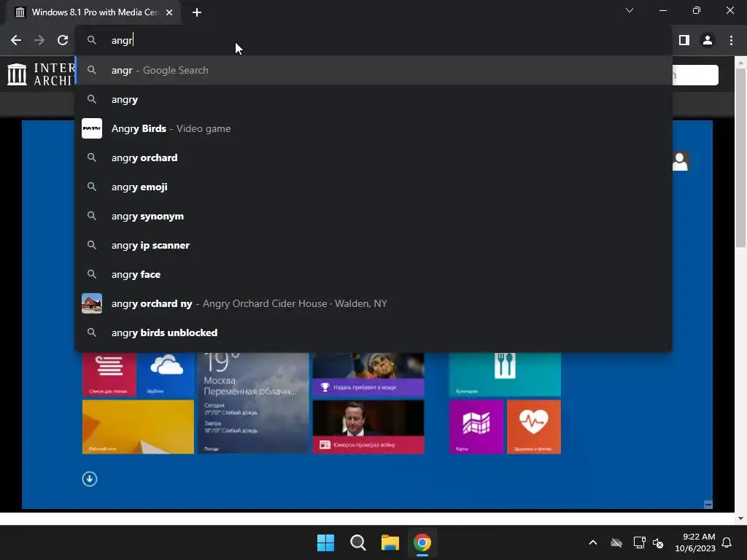Open Windows taskbar search
The height and width of the screenshot is (560, 747).
point(357,542)
